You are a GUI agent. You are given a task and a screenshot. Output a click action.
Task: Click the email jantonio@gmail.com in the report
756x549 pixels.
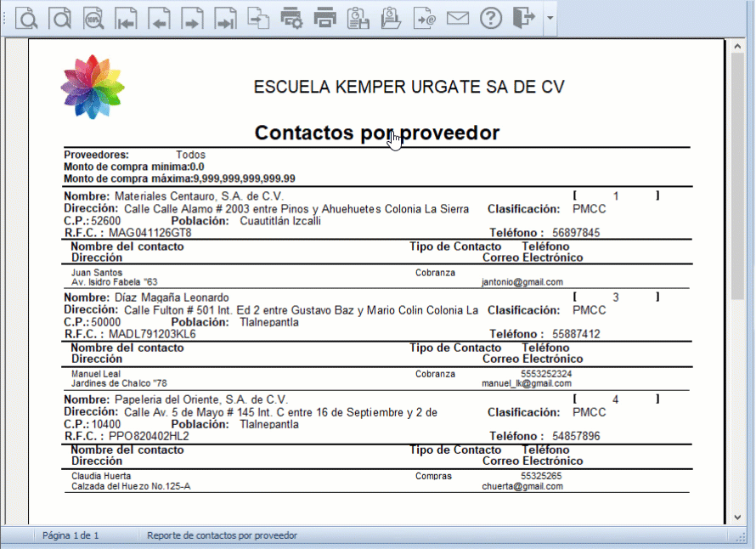[522, 282]
